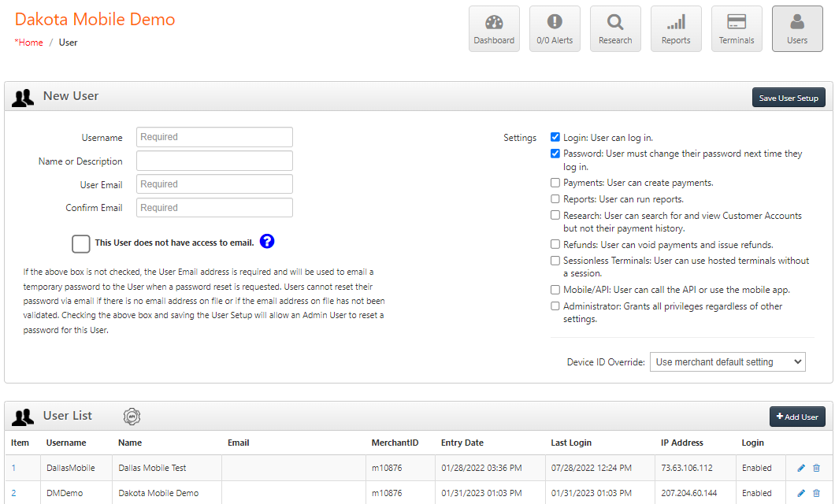Open the Dashboard page
This screenshot has width=835, height=504.
494,28
